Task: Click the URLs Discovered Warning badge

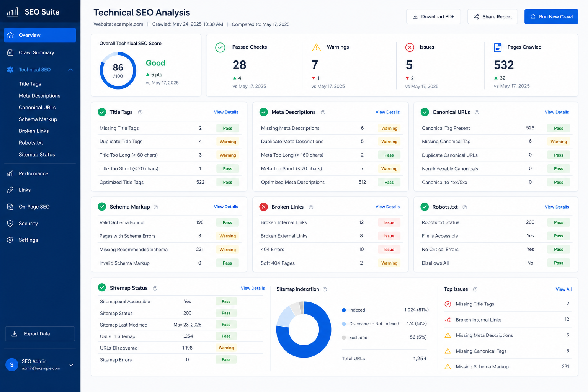Action: point(226,348)
